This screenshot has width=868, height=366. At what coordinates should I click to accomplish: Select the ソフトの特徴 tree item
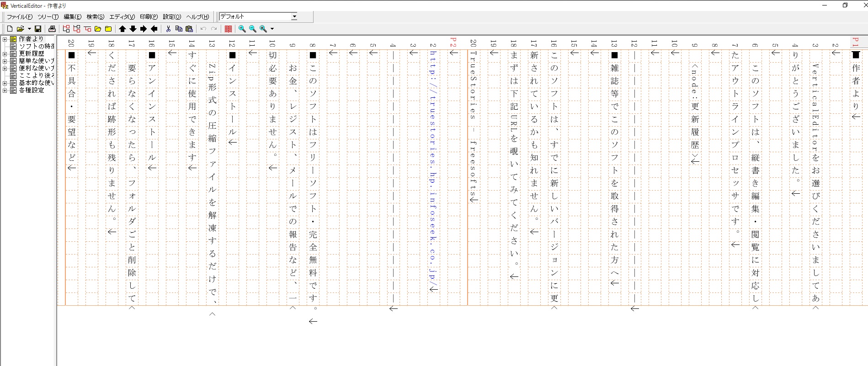coord(37,47)
